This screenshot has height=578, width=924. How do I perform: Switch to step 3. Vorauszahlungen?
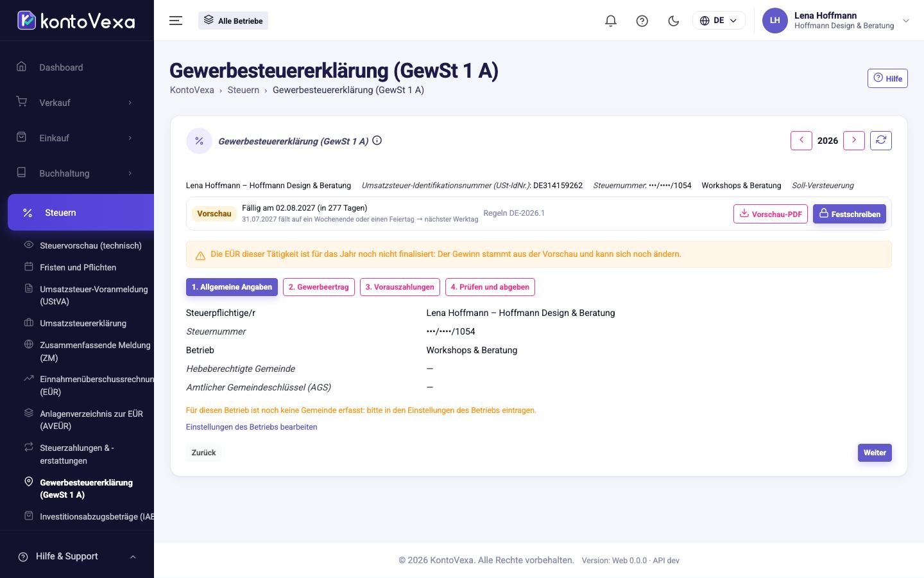(400, 287)
